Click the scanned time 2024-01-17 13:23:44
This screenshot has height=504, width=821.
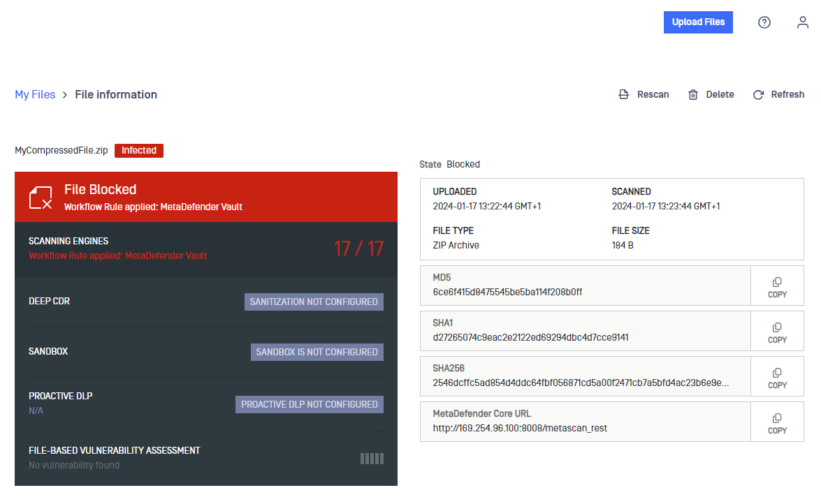click(665, 206)
